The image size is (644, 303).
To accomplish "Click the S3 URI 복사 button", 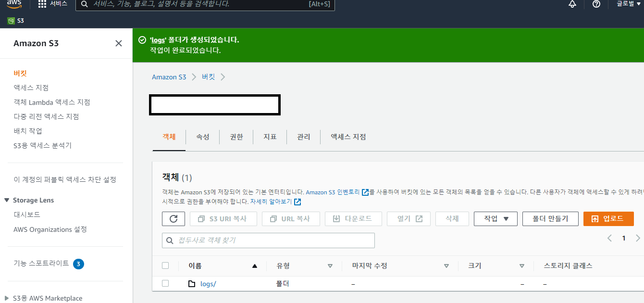I will (223, 219).
